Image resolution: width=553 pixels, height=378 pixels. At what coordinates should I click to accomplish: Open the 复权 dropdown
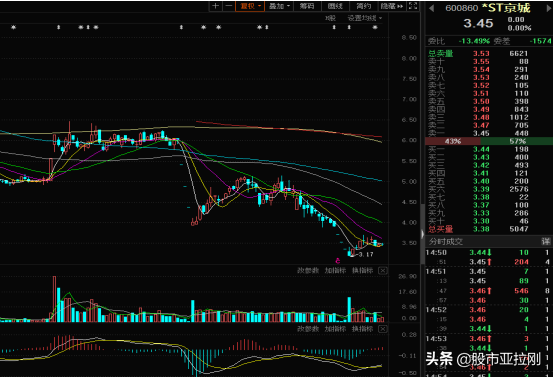[x=250, y=6]
